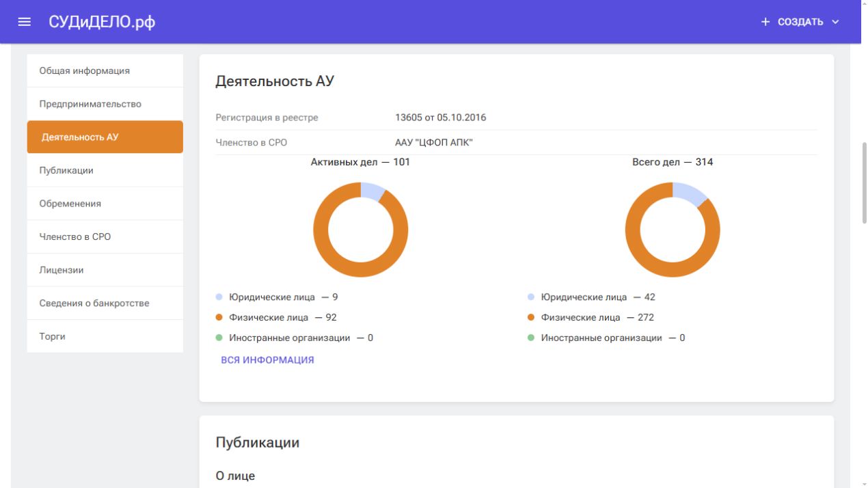Click the Физические лица — 272 legend dot
Viewport: 868px width, 488px height.
(x=531, y=317)
